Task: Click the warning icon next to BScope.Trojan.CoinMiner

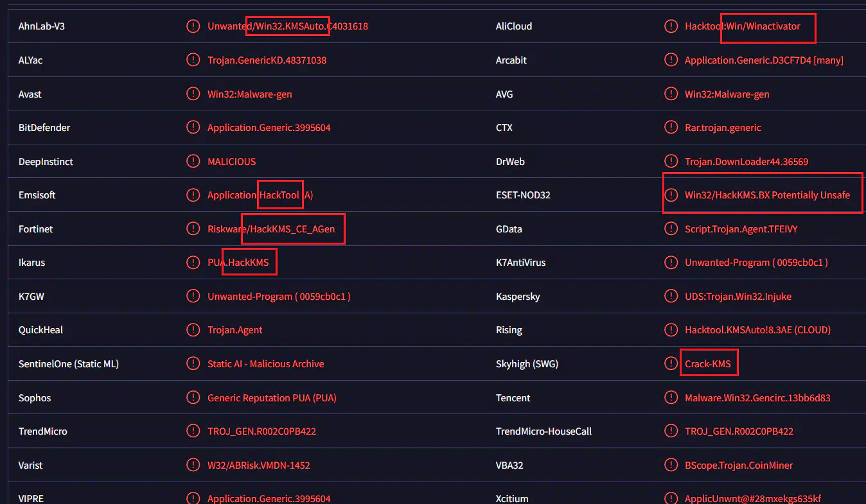Action: tap(671, 465)
